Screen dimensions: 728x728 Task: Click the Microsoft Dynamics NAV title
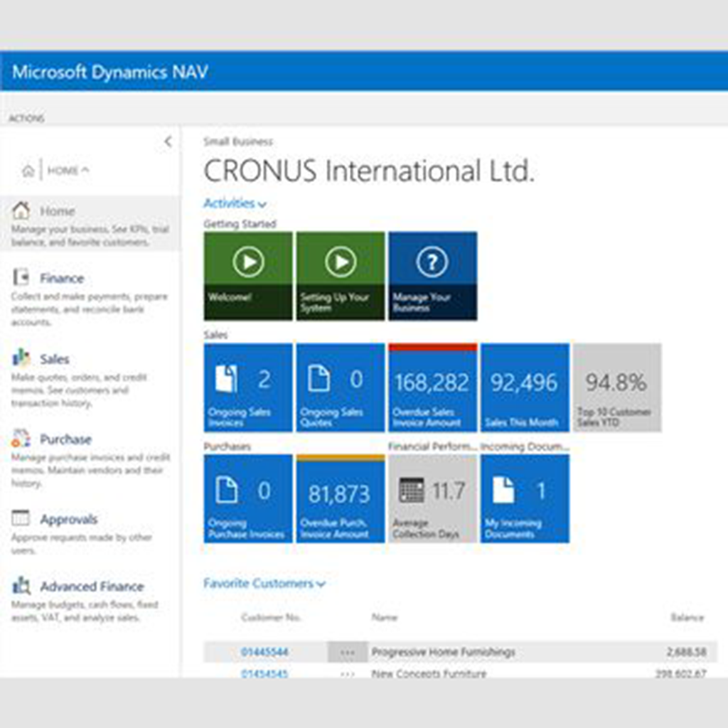[110, 72]
